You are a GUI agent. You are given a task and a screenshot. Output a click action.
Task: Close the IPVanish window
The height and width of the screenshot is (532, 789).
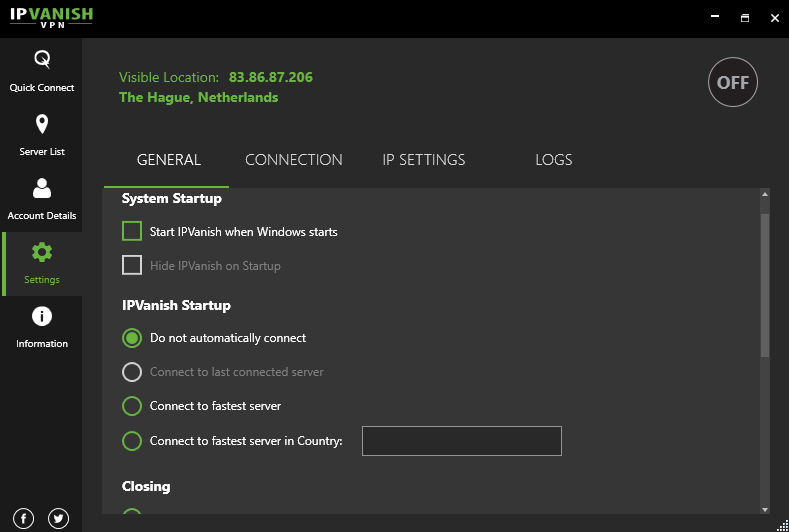click(x=775, y=18)
